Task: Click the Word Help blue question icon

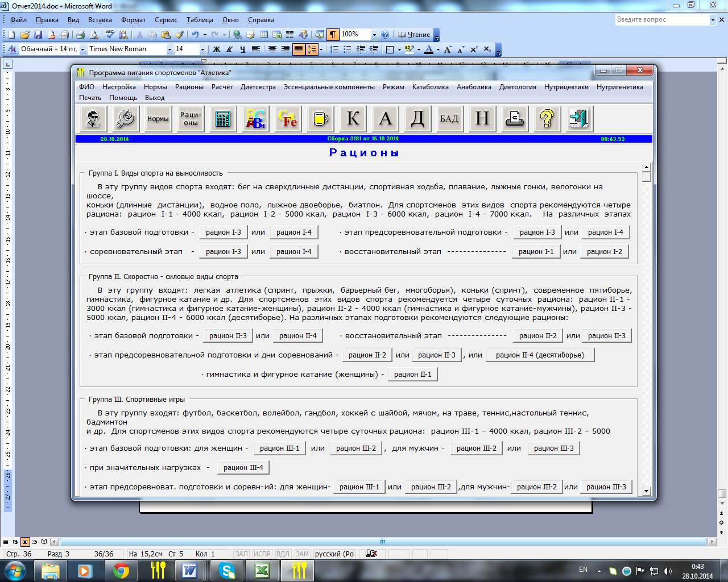Action: (x=385, y=35)
